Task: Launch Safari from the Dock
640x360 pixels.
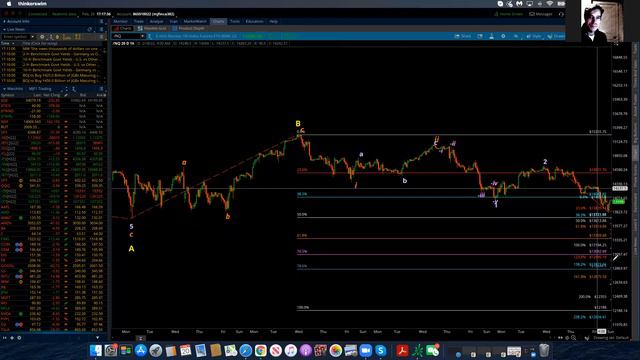Action: pyautogui.click(x=246, y=350)
